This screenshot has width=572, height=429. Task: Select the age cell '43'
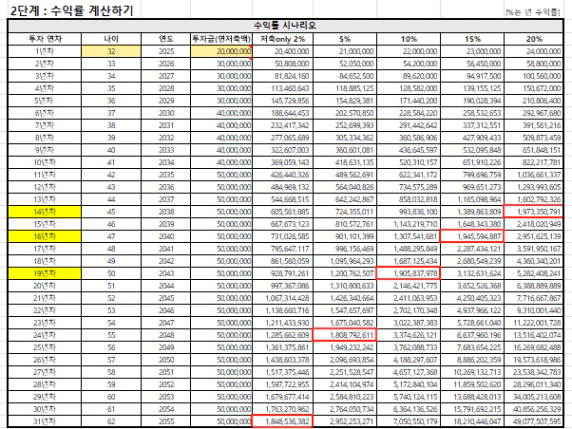[111, 187]
